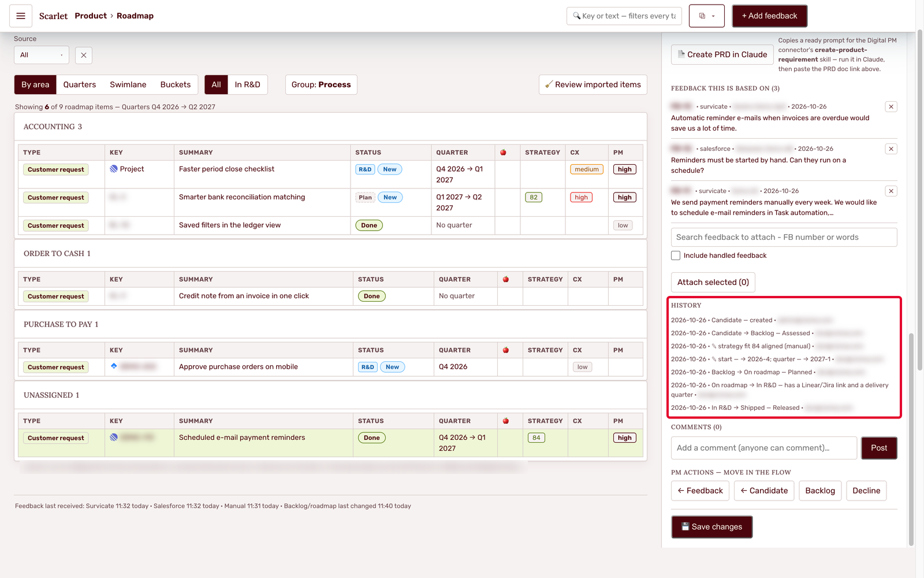Open the copy options dropdown in header
924x578 pixels.
coord(707,16)
